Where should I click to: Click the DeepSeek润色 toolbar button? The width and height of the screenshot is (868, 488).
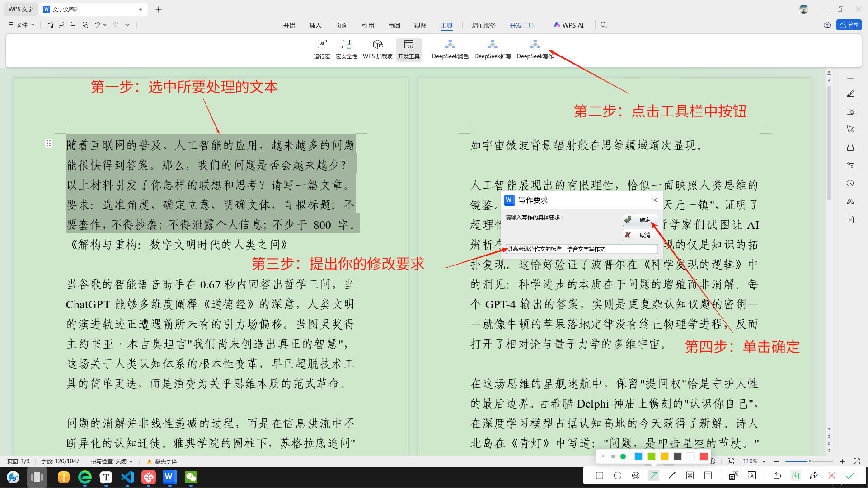click(450, 49)
